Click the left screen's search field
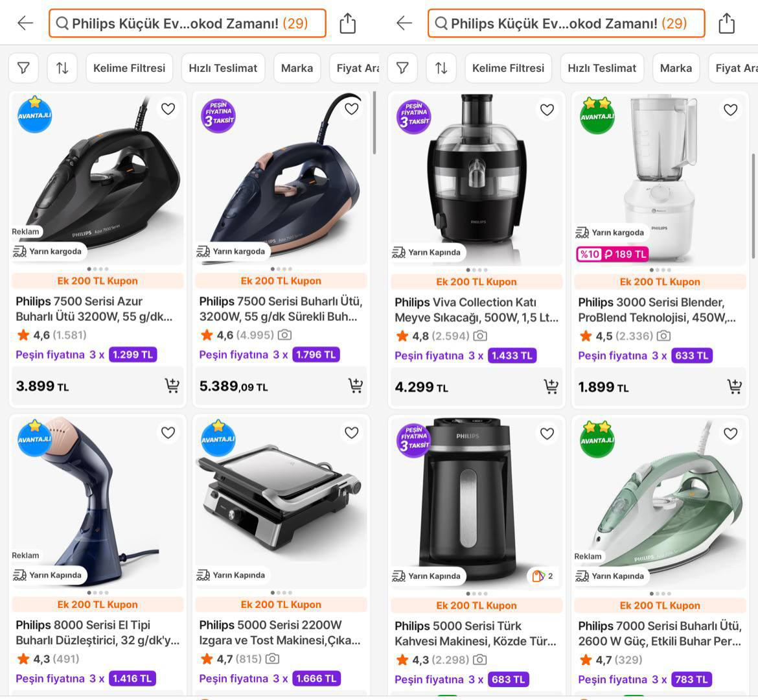The image size is (758, 700). tap(187, 23)
